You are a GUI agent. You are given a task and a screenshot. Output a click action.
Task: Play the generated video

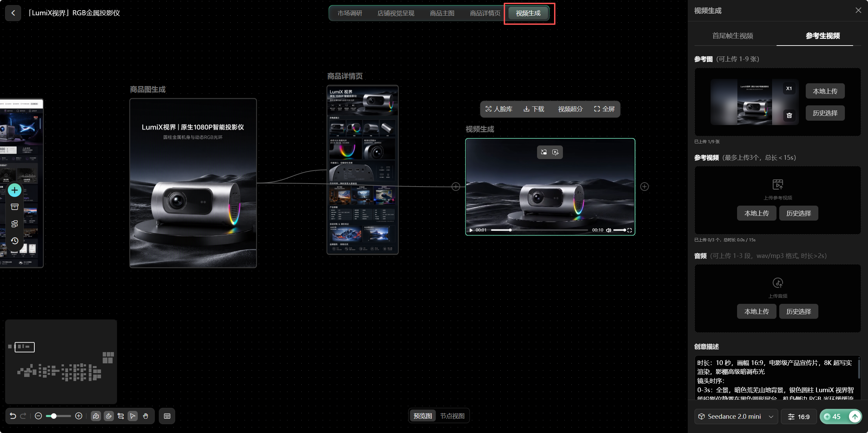[x=471, y=230]
